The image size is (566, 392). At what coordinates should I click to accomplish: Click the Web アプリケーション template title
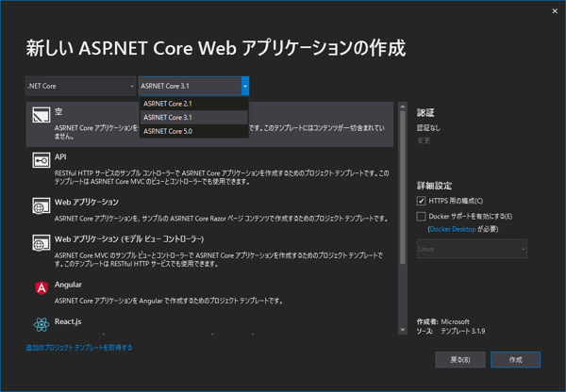[x=87, y=203]
